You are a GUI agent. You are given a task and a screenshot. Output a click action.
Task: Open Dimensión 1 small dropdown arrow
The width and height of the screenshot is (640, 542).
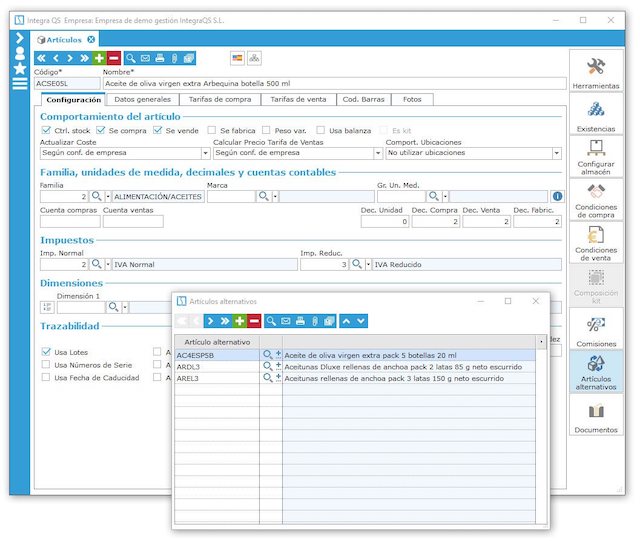(x=125, y=307)
